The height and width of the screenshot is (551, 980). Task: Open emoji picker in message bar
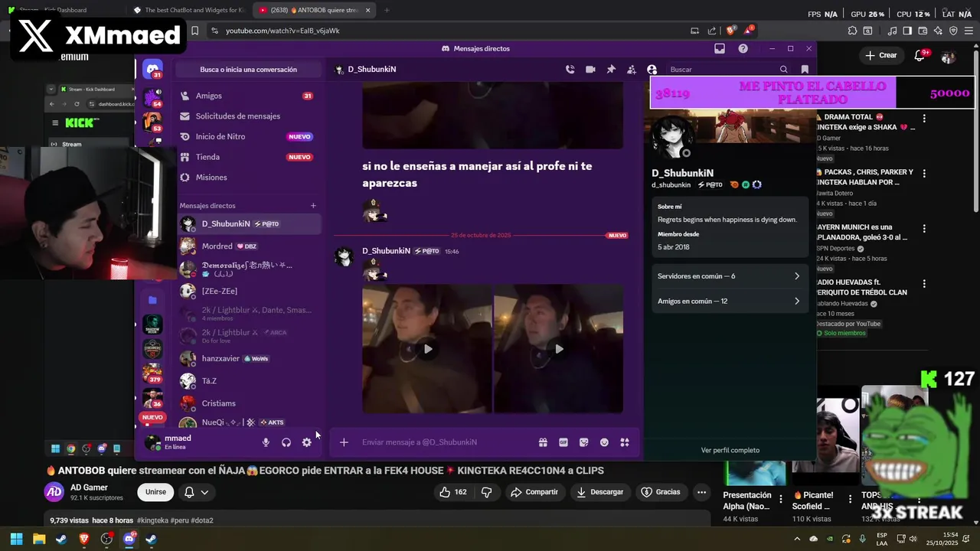(604, 442)
